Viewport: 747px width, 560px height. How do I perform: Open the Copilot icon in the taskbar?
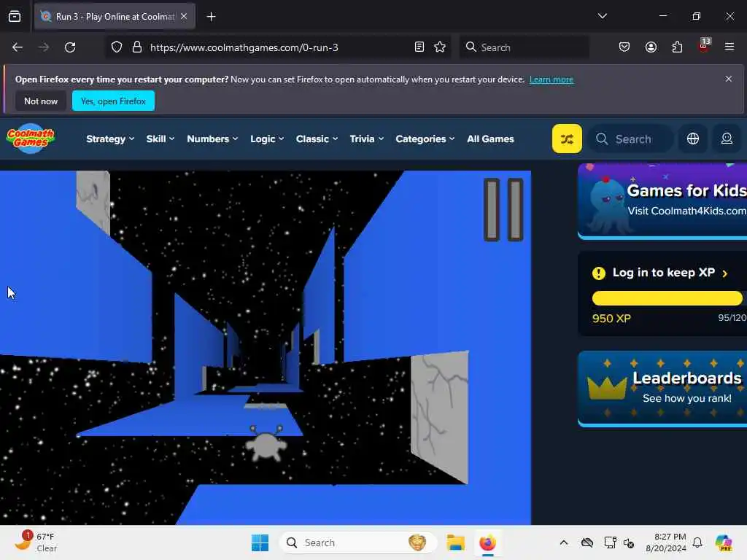(x=723, y=542)
